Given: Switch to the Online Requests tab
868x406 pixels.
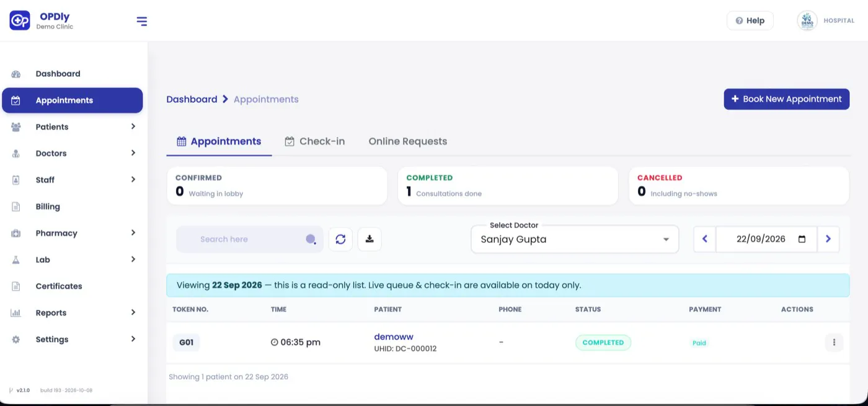Looking at the screenshot, I should click(408, 141).
